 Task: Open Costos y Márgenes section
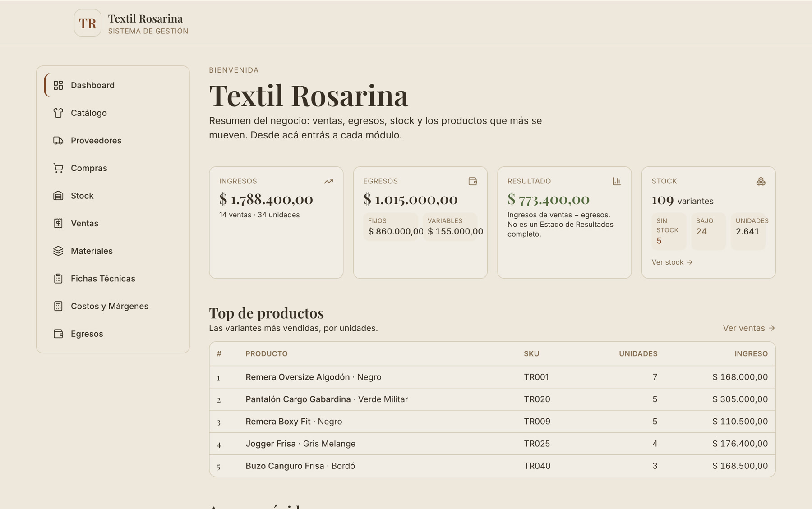click(113, 306)
